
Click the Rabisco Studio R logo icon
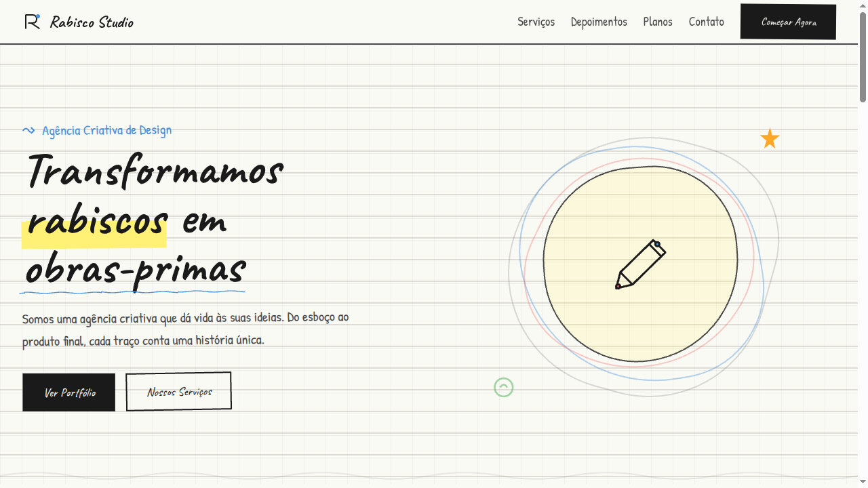[x=33, y=22]
